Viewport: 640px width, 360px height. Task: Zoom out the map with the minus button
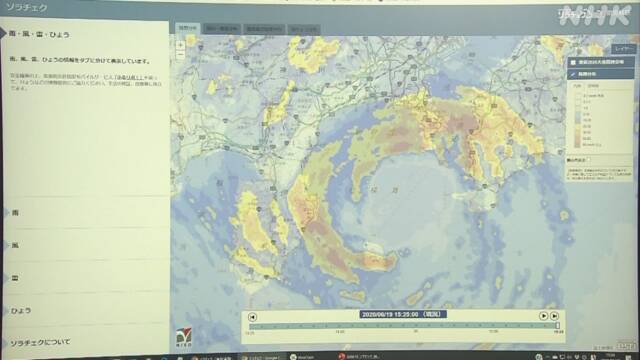[180, 55]
